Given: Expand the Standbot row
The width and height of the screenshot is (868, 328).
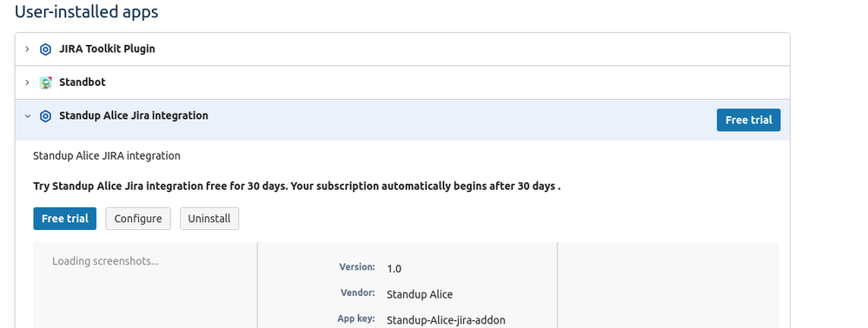Looking at the screenshot, I should point(27,82).
